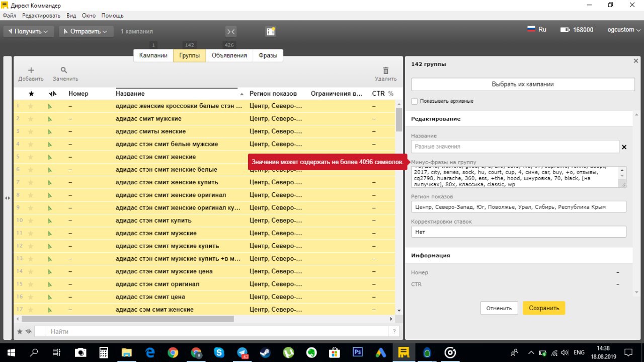Open the Calculator from the taskbar
This screenshot has width=644, height=362.
[x=104, y=352]
